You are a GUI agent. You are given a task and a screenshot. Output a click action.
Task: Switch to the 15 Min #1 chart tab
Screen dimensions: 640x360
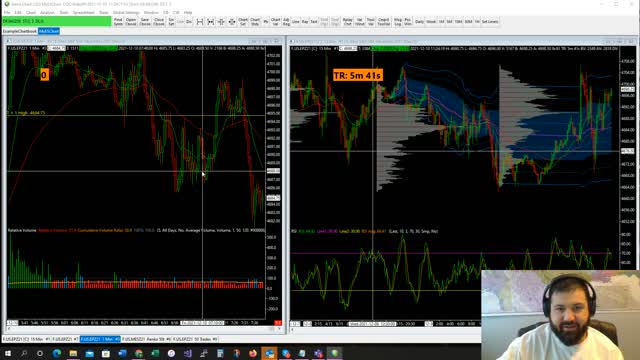pos(26,339)
